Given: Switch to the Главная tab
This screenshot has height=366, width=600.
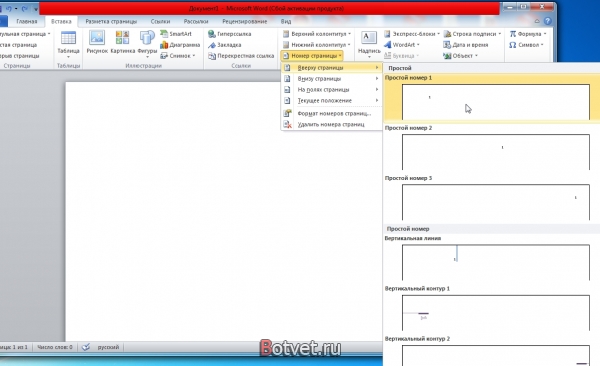Looking at the screenshot, I should (x=27, y=21).
